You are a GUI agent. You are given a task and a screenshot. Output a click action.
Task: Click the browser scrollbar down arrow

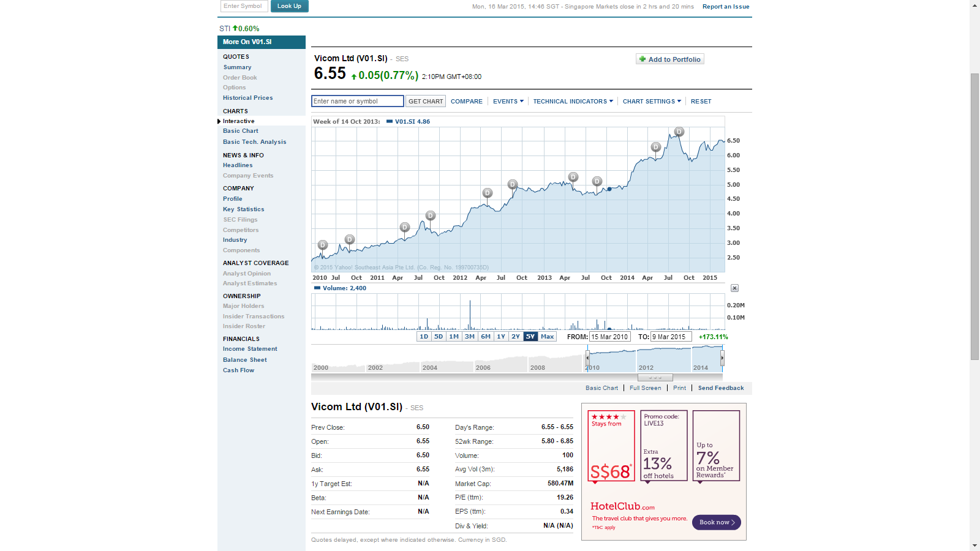974,545
